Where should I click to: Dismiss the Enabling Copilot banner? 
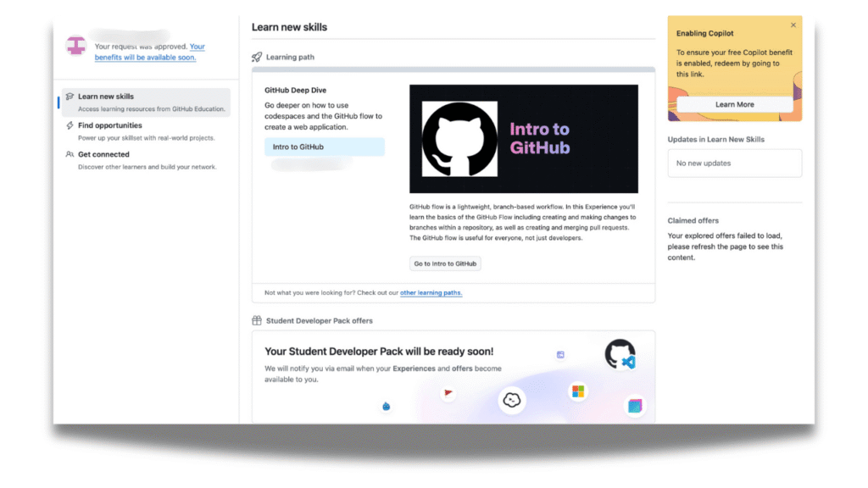[793, 25]
